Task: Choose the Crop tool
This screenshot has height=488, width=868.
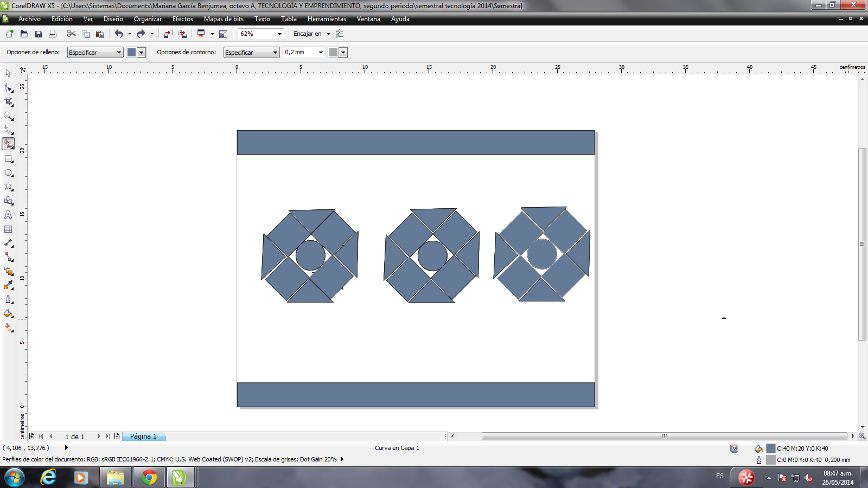Action: [x=8, y=101]
